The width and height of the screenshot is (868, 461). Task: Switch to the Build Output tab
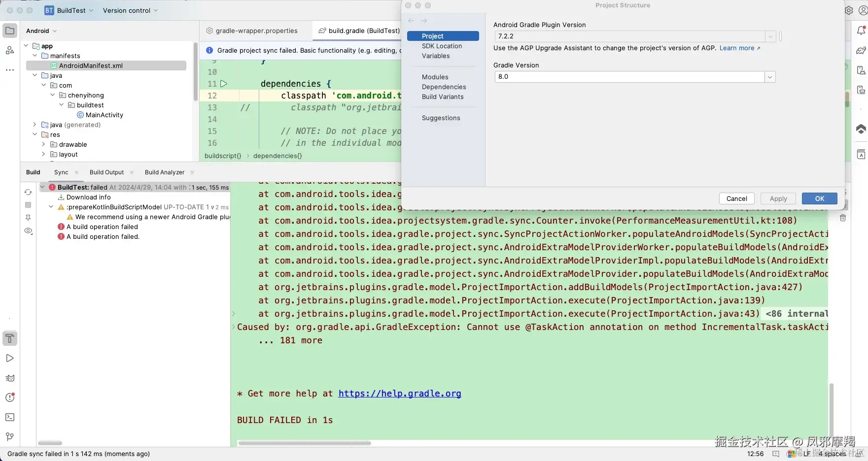click(x=106, y=172)
